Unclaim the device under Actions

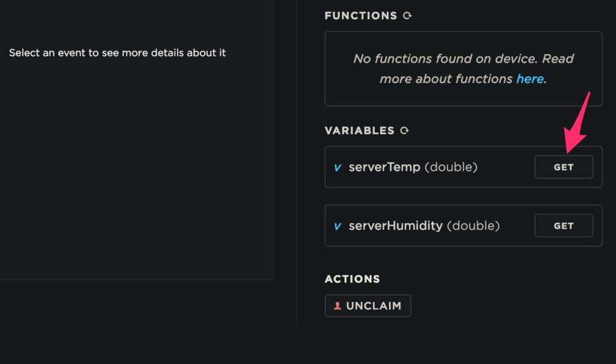tap(368, 306)
